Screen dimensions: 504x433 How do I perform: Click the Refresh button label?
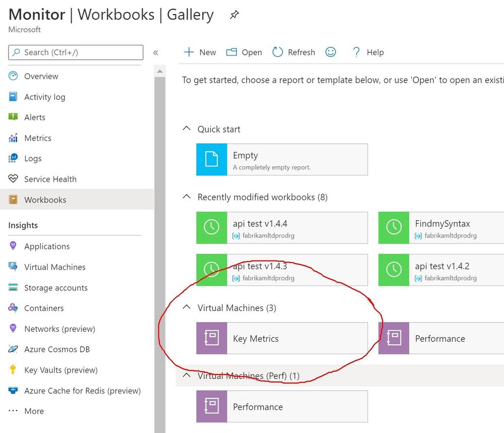pos(301,52)
